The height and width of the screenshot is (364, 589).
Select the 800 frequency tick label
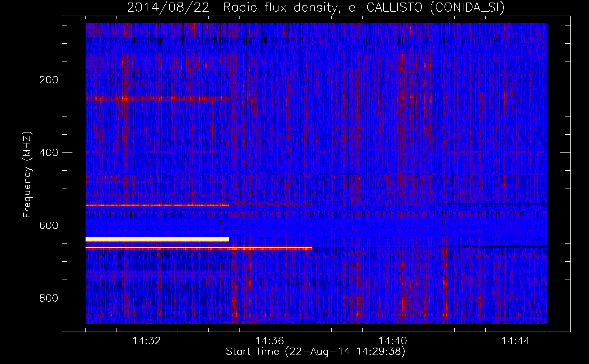click(x=49, y=298)
